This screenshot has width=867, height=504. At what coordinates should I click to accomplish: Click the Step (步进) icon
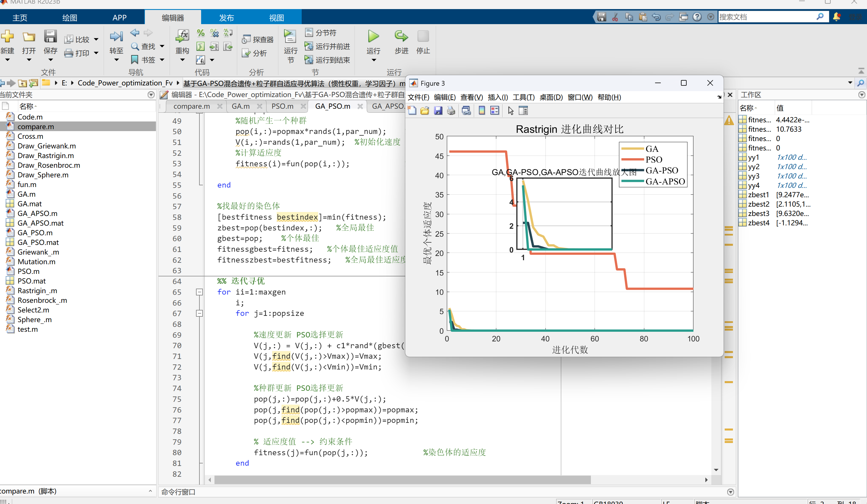click(x=401, y=36)
